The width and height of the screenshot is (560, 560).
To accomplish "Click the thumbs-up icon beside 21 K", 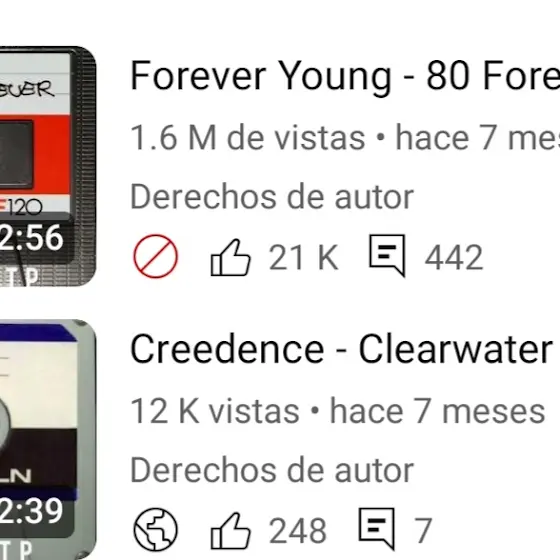I will [230, 257].
